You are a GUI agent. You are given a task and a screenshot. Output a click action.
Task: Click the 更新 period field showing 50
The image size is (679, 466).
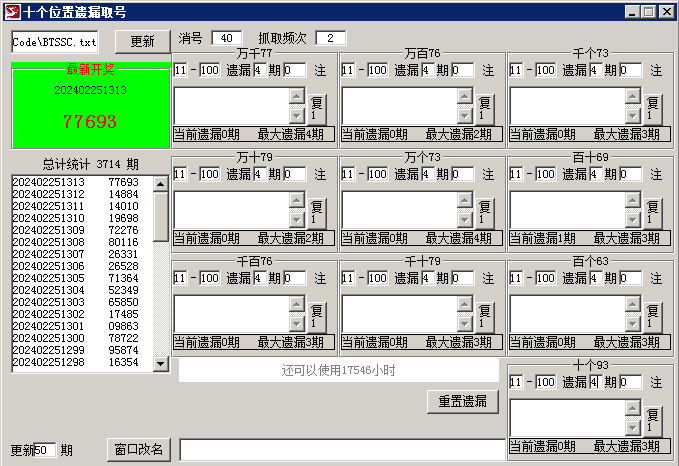[44, 450]
